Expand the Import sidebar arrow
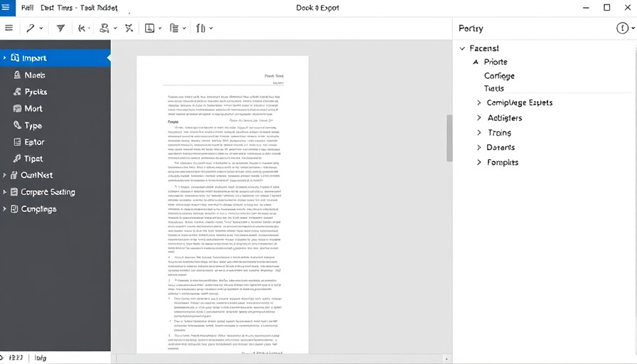The image size is (637, 364). [x=4, y=58]
